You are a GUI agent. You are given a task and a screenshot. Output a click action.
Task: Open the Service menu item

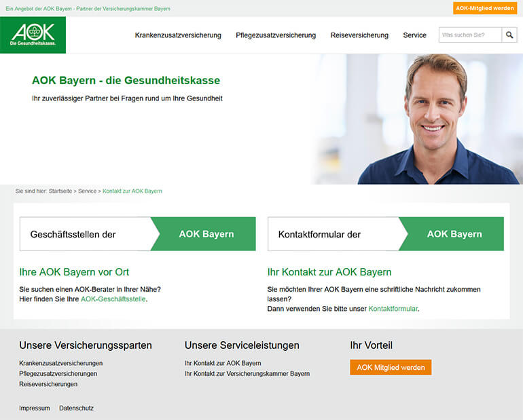pyautogui.click(x=414, y=35)
